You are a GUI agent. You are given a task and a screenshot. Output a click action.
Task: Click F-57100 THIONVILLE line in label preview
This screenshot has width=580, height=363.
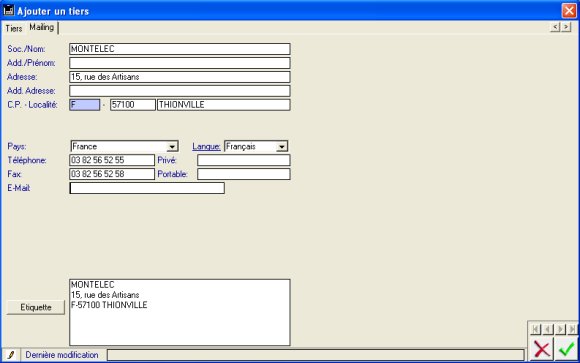[x=109, y=305]
